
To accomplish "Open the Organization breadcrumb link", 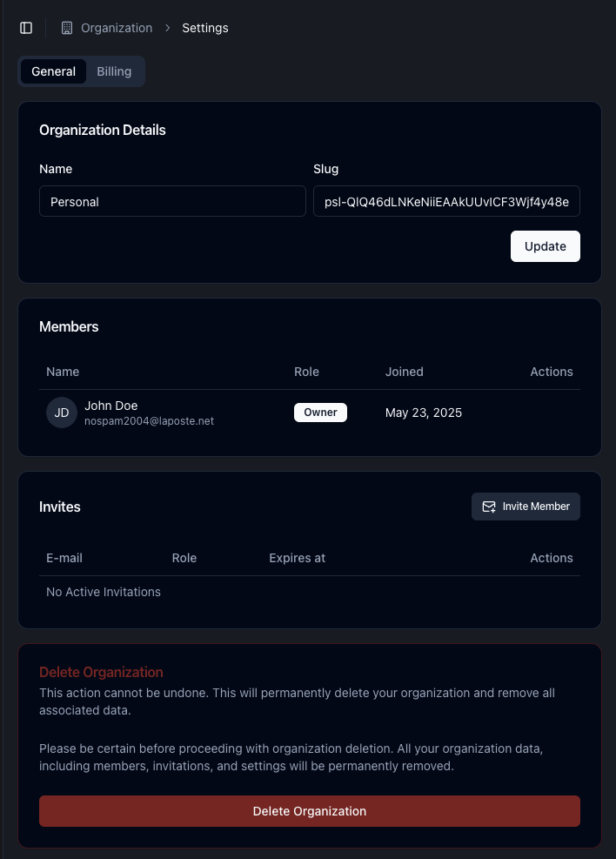I will coord(117,28).
